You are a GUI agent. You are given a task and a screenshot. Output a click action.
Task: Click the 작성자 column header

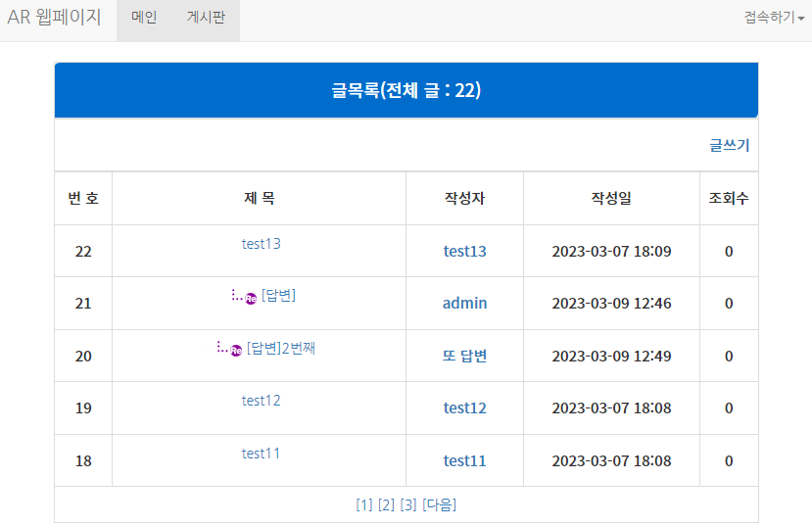464,198
